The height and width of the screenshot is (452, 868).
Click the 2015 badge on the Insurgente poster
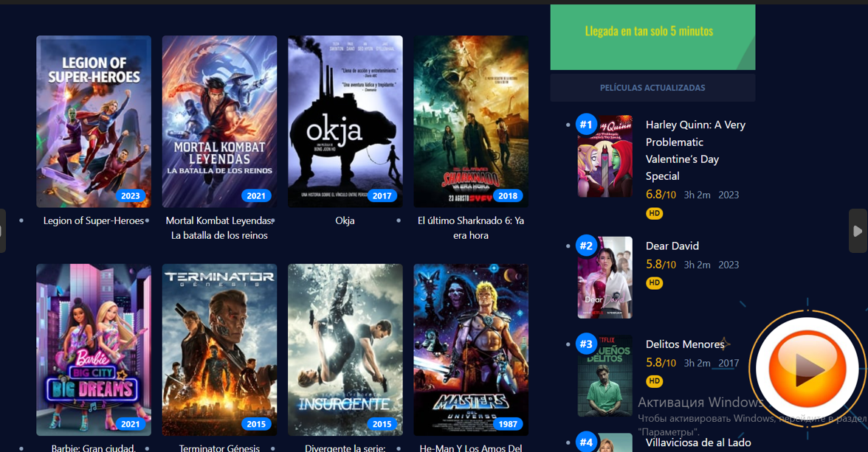point(382,424)
